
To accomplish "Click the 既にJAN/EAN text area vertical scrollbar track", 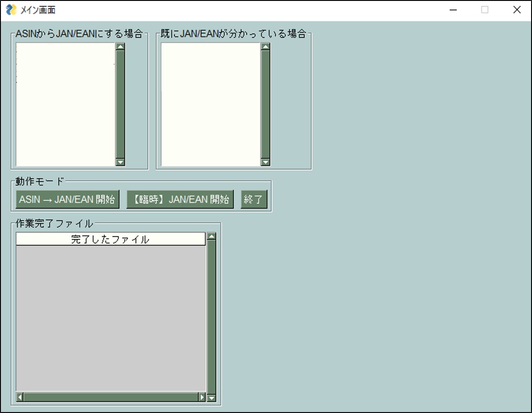I will [265, 104].
